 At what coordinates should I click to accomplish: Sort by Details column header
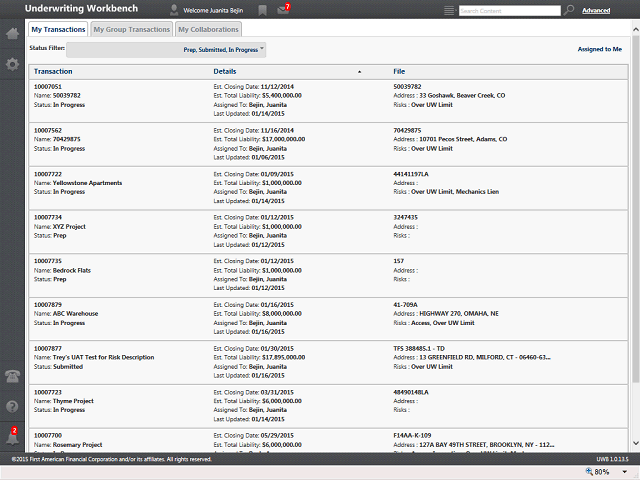[225, 71]
